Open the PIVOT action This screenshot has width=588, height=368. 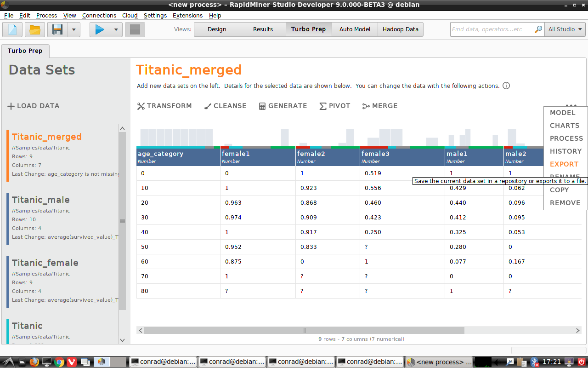(x=334, y=106)
